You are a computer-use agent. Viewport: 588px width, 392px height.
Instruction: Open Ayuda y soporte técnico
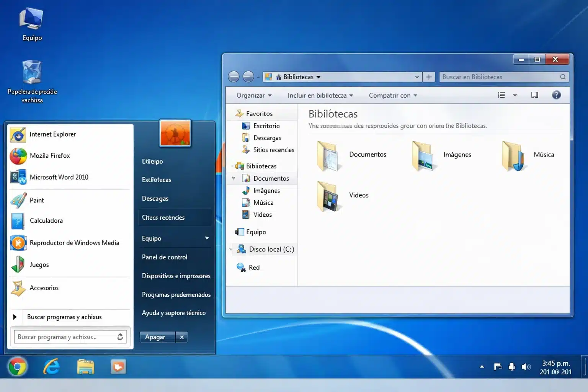tap(174, 313)
